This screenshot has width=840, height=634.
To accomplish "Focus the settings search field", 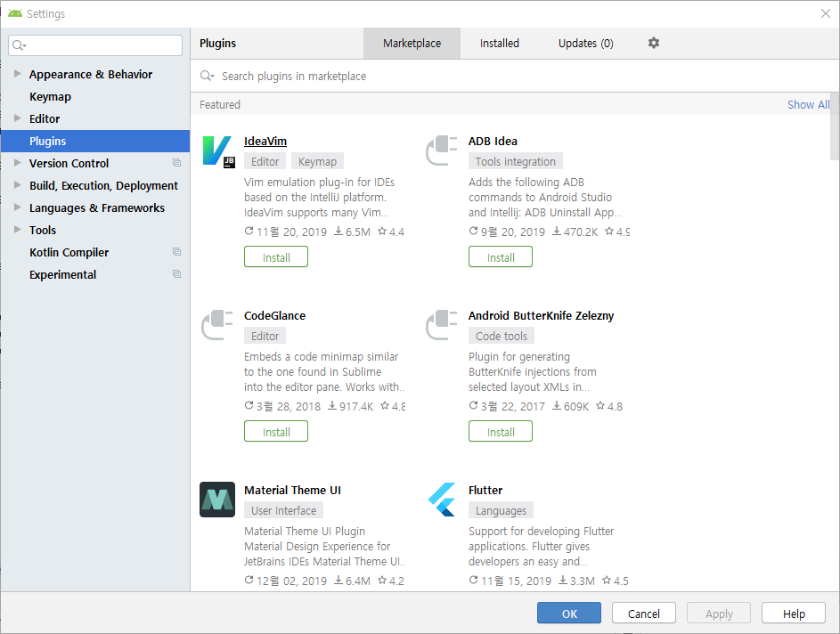I will click(x=95, y=45).
